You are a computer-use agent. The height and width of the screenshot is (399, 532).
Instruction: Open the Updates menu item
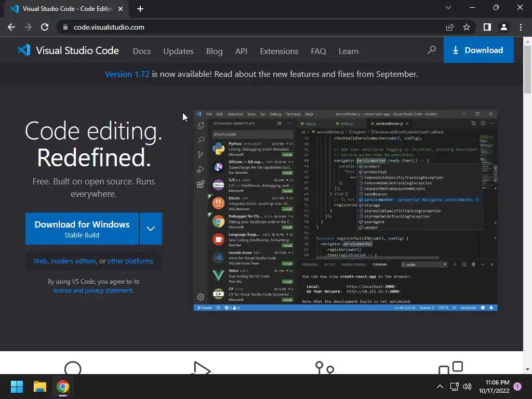tap(179, 51)
